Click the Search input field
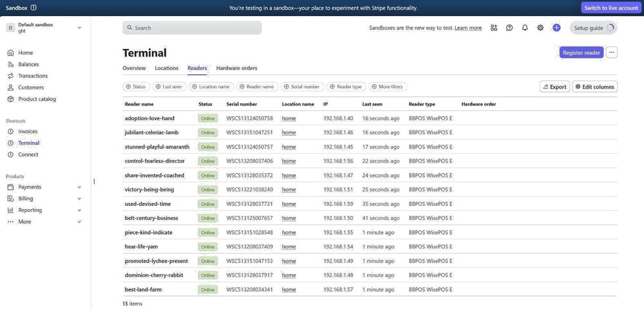 click(192, 28)
